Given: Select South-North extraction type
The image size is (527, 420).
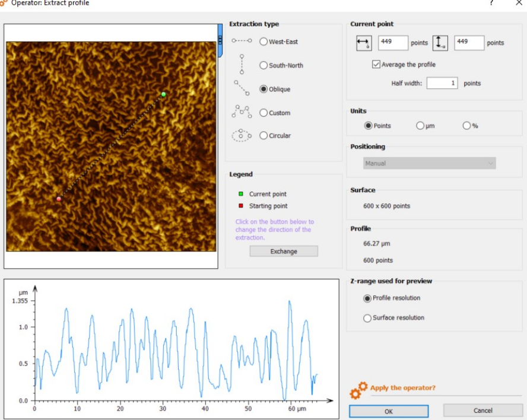Looking at the screenshot, I should [263, 65].
